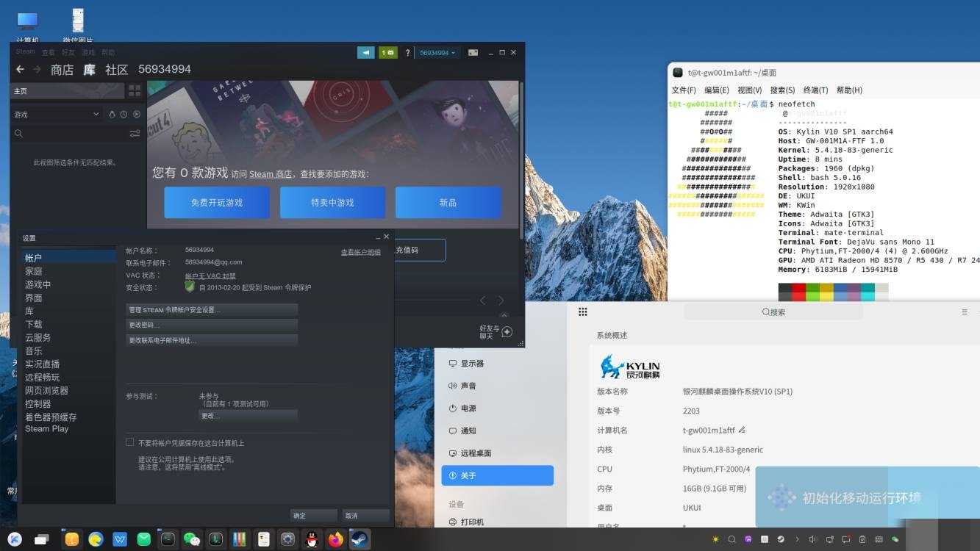Click the Steam question mark help icon
Viewport: 980px width, 551px height.
point(407,53)
